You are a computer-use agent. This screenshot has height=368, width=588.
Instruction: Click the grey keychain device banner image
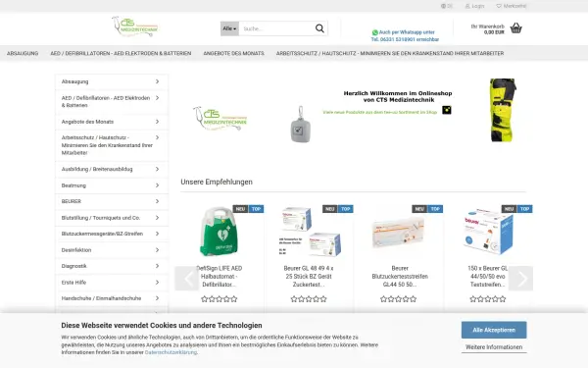point(300,125)
